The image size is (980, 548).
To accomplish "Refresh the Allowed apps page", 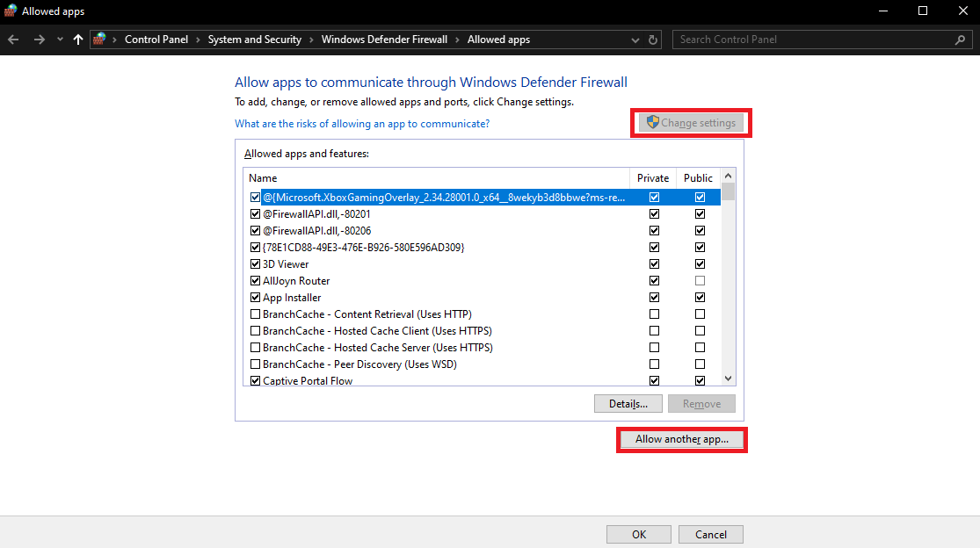I will click(651, 39).
